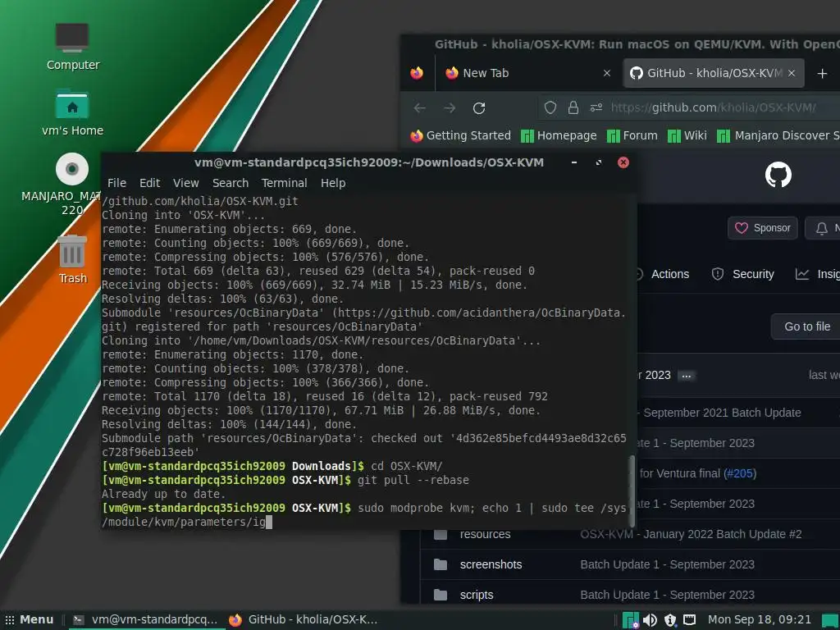The height and width of the screenshot is (630, 840).
Task: Open the resources folder link
Action: [486, 534]
